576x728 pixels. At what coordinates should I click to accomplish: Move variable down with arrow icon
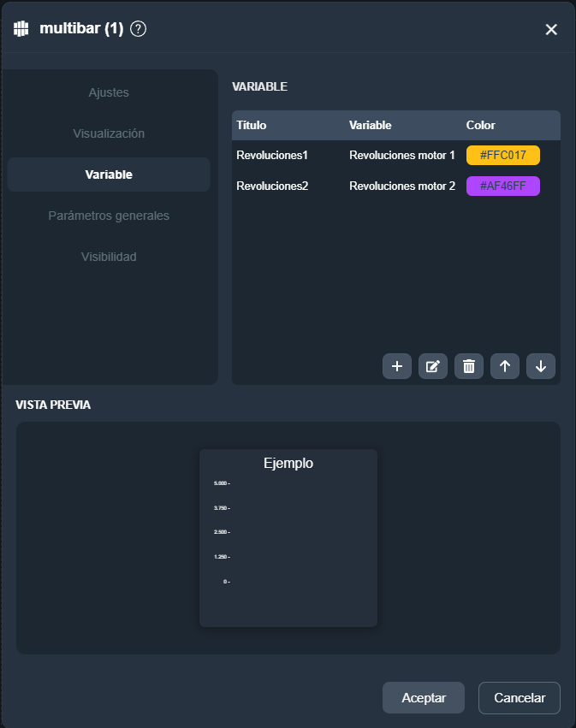tap(541, 366)
